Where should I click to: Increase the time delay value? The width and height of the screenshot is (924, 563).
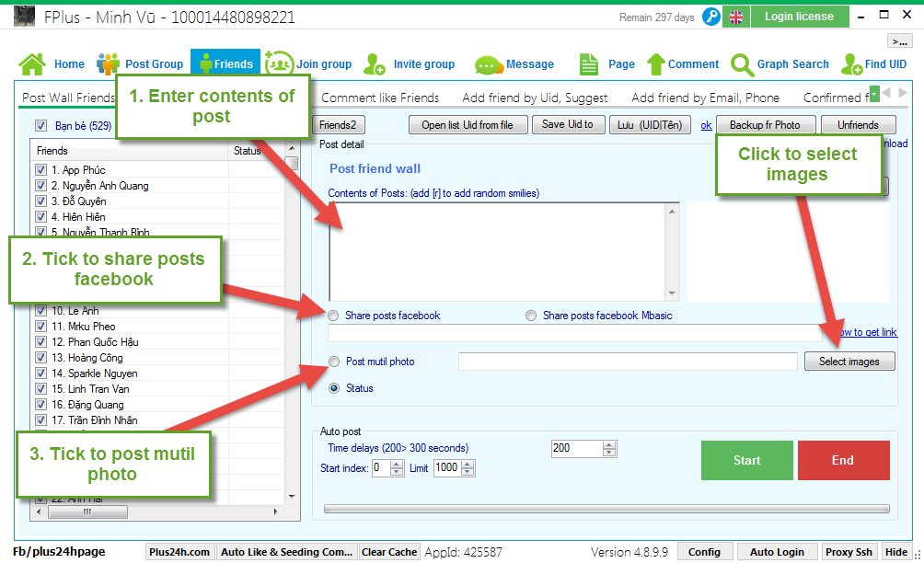pyautogui.click(x=609, y=445)
